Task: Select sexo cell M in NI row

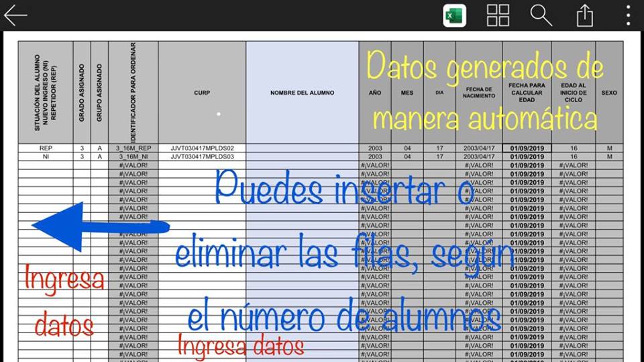Action: point(609,156)
